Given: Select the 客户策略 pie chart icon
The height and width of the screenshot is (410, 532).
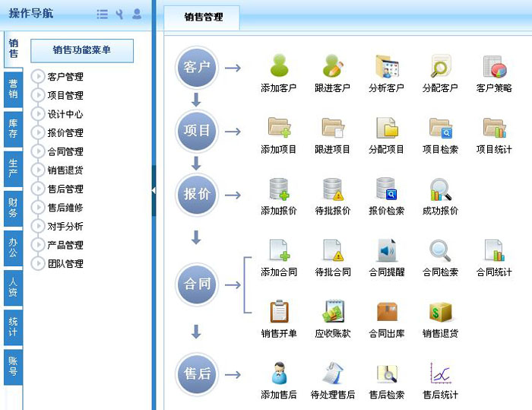Looking at the screenshot, I should pos(494,67).
